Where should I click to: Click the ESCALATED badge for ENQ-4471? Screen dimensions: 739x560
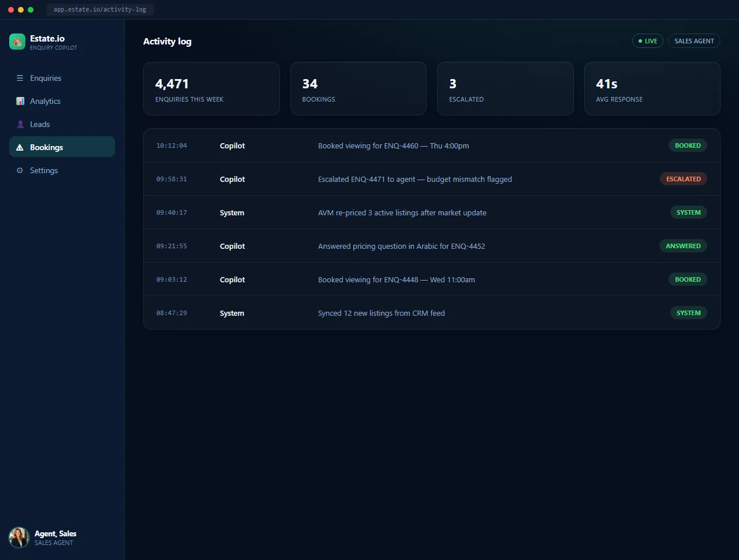pyautogui.click(x=684, y=179)
